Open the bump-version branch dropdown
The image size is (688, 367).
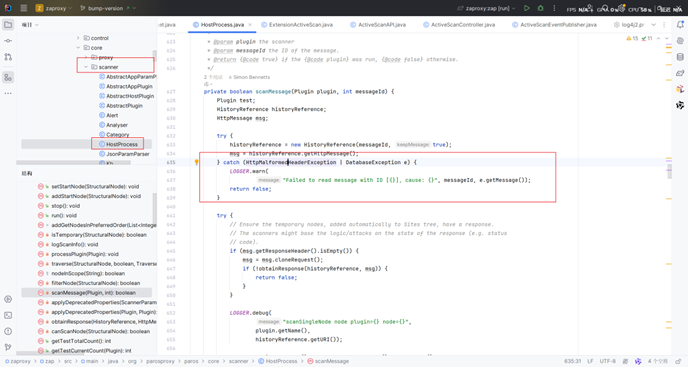tap(108, 8)
